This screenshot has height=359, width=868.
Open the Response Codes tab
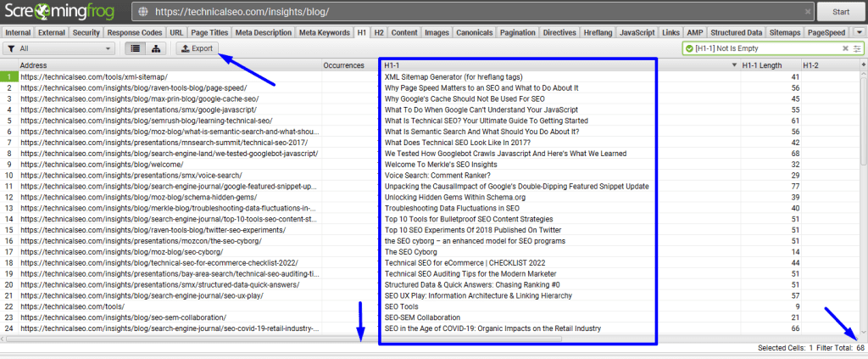point(135,32)
